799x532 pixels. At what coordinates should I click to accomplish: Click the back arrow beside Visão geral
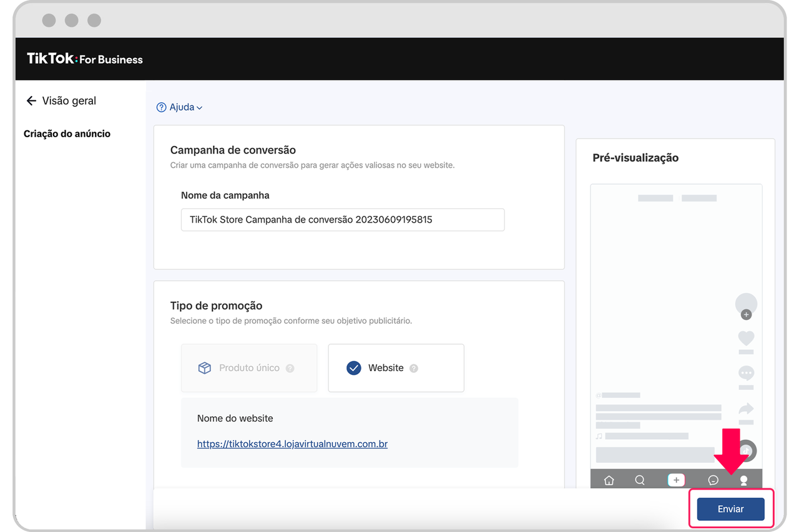tap(31, 101)
